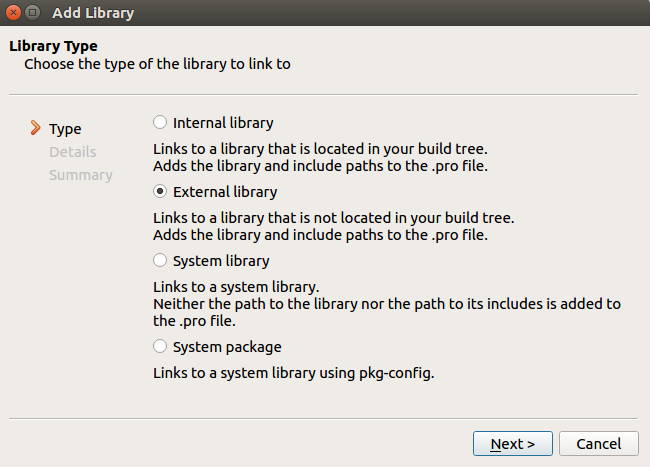This screenshot has width=650, height=467.
Task: Pick the System library radio button
Action: tap(160, 261)
